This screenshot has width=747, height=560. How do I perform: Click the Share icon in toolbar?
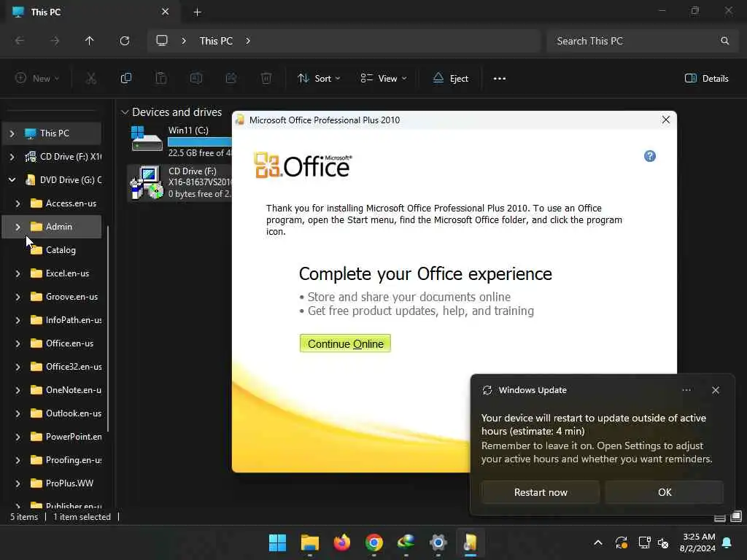[x=231, y=79]
